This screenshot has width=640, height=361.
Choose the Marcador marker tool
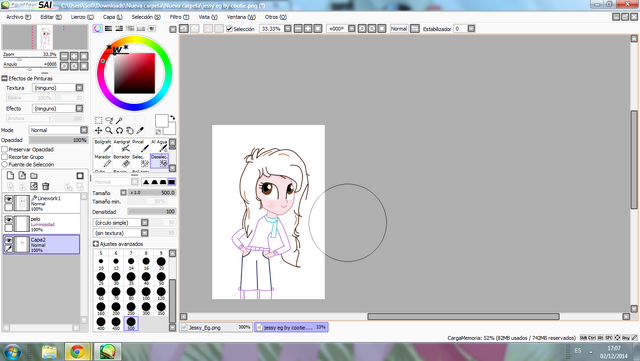pos(103,161)
